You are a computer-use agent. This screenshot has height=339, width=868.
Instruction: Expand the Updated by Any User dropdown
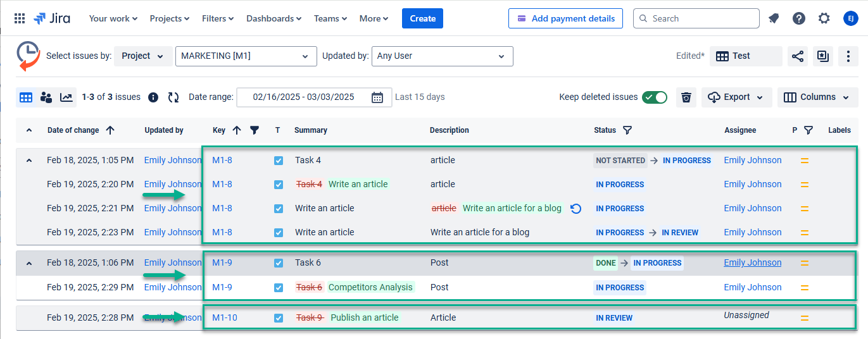pos(442,56)
